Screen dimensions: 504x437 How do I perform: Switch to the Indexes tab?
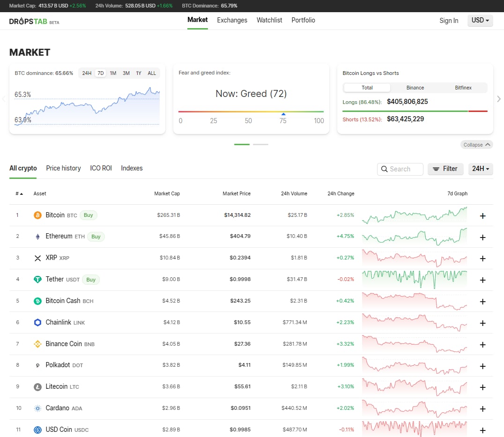click(x=132, y=168)
